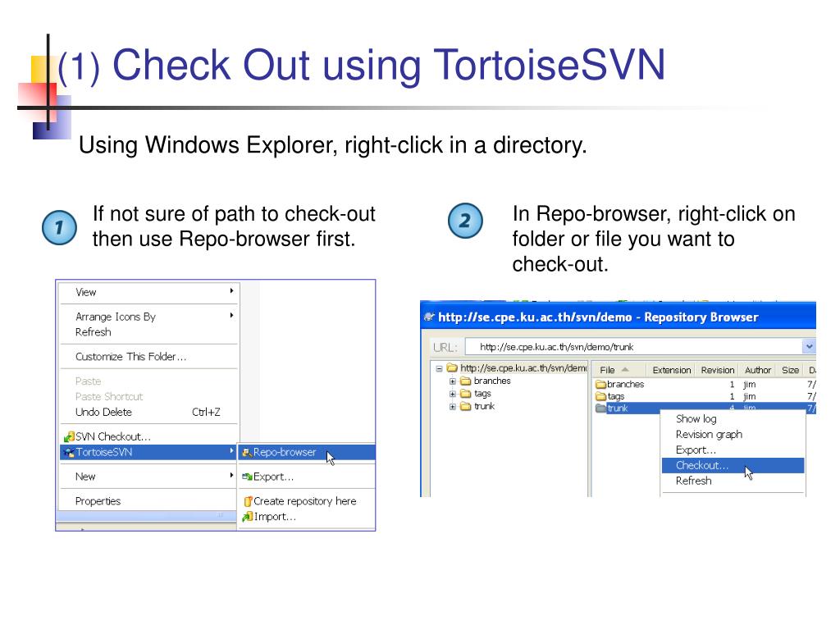
Task: Select Repo-browser in TortoiseSVN submenu
Action: click(x=307, y=452)
